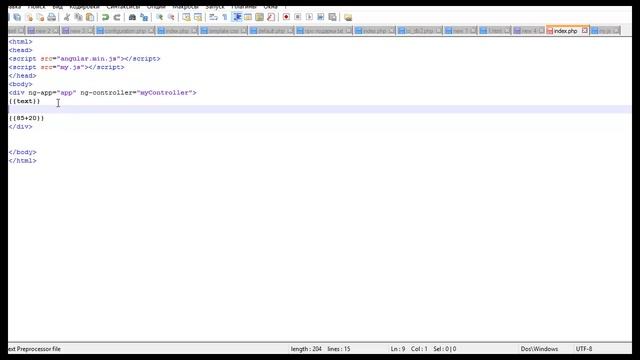The height and width of the screenshot is (360, 640).
Task: Click the </div> closing tag
Action: coord(20,127)
